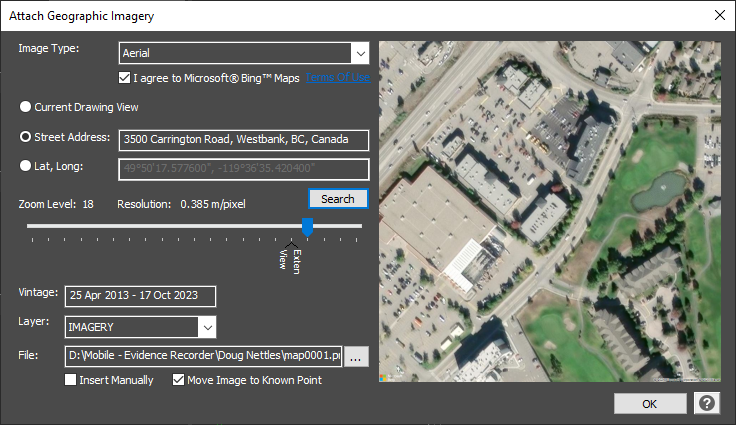Toggle the Bing Maps agreement checkbox
The image size is (736, 425).
click(124, 78)
